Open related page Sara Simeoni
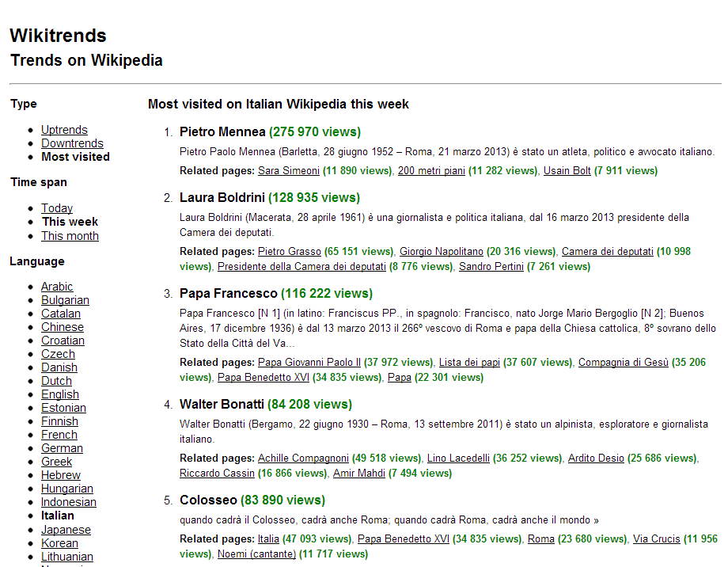The image size is (728, 567). (289, 170)
